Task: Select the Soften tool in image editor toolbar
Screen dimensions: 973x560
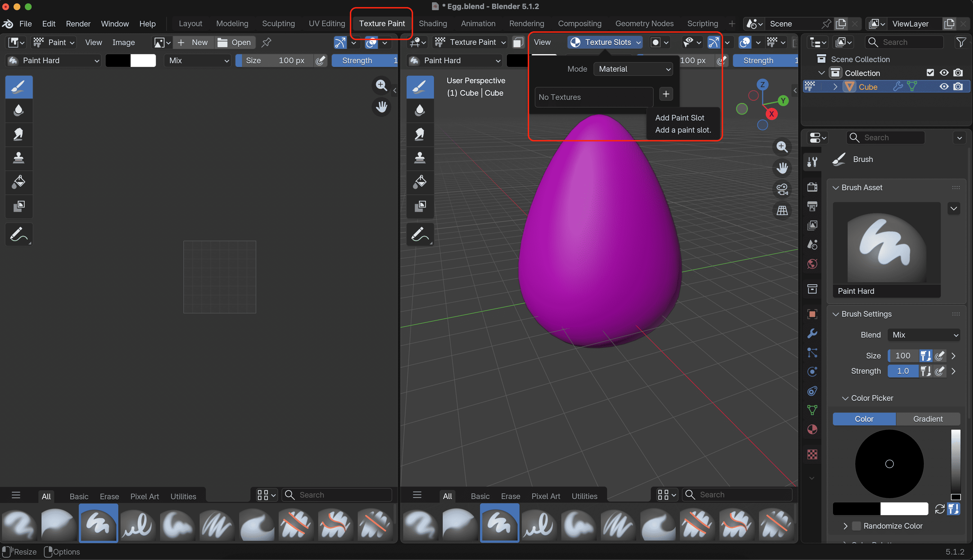Action: 19,111
